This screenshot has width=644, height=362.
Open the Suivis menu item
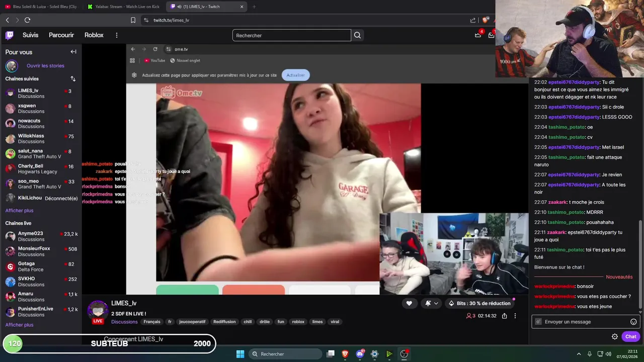click(x=30, y=35)
